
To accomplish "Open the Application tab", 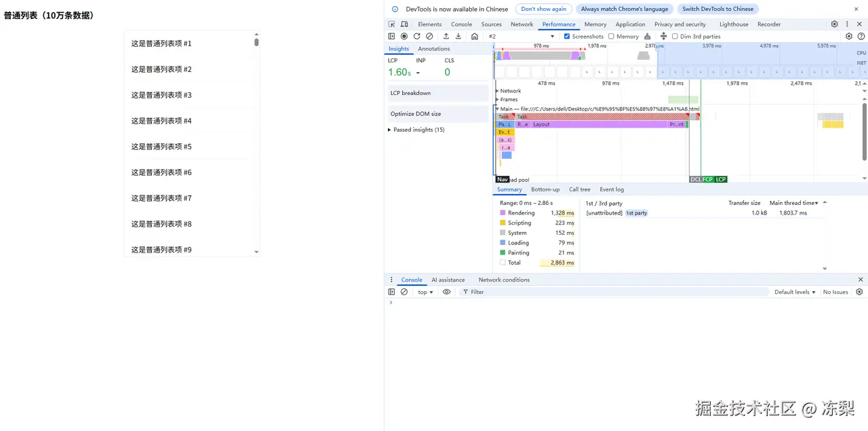I will pos(631,24).
